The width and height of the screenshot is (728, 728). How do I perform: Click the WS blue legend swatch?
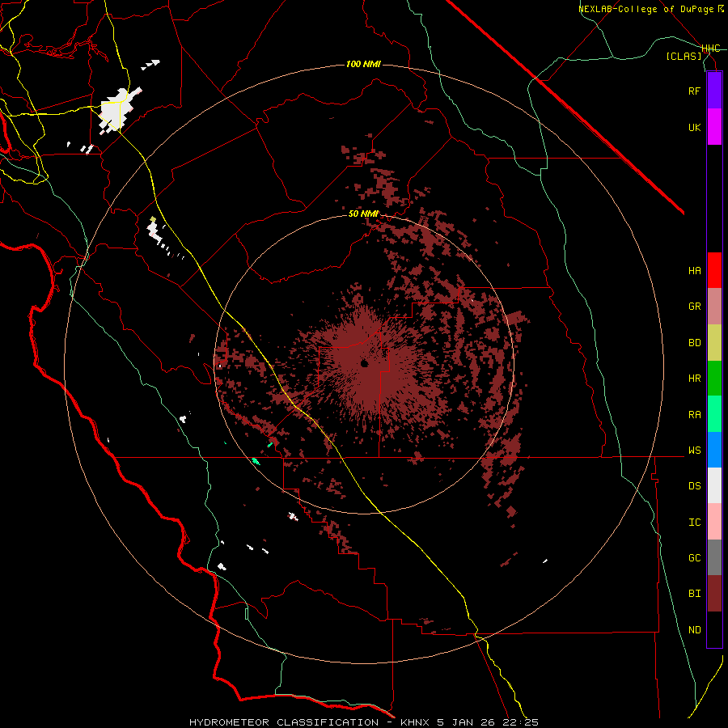coord(714,450)
